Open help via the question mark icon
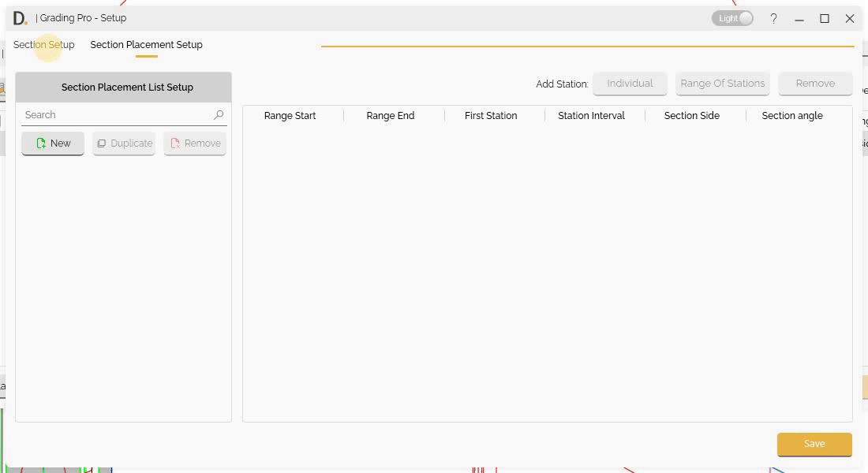 tap(773, 18)
